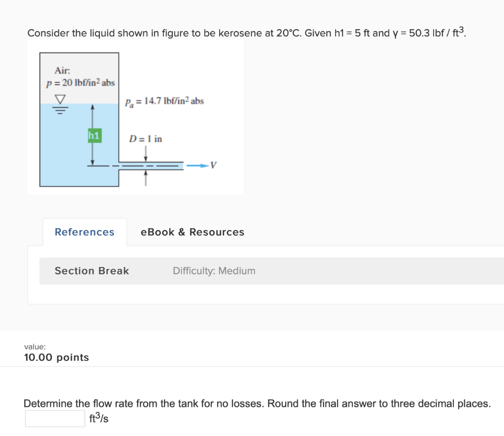Click the flow rate answer input box
504x436 pixels.
coord(55,418)
